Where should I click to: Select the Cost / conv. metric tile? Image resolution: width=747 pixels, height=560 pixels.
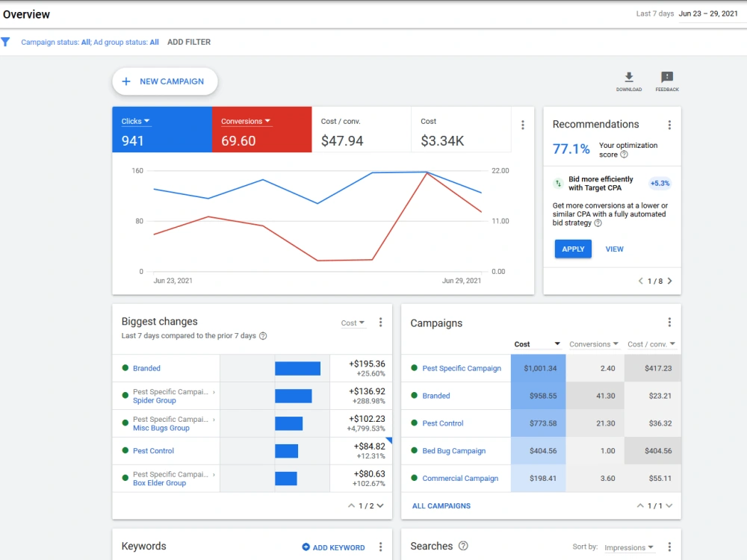tap(361, 129)
